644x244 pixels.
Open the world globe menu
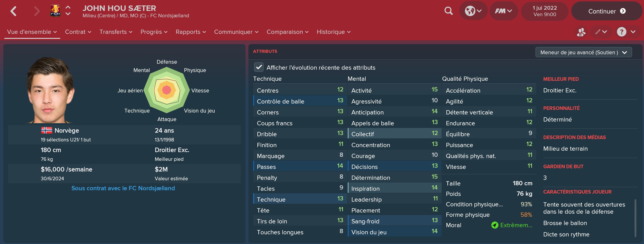pyautogui.click(x=473, y=11)
